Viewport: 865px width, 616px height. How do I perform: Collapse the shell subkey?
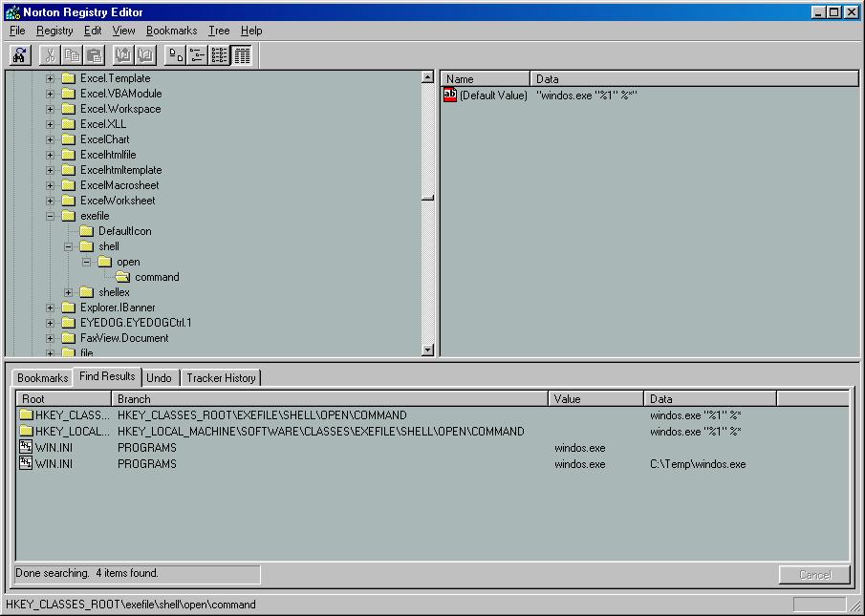[69, 246]
